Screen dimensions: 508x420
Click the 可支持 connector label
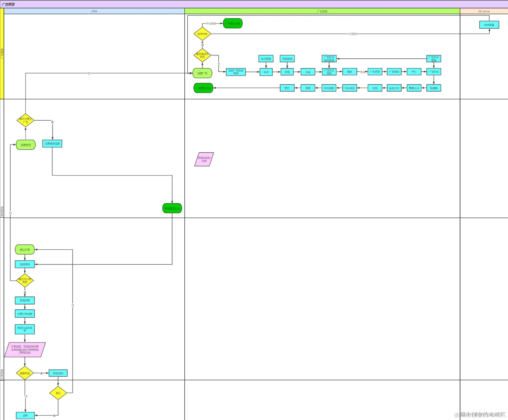point(353,34)
